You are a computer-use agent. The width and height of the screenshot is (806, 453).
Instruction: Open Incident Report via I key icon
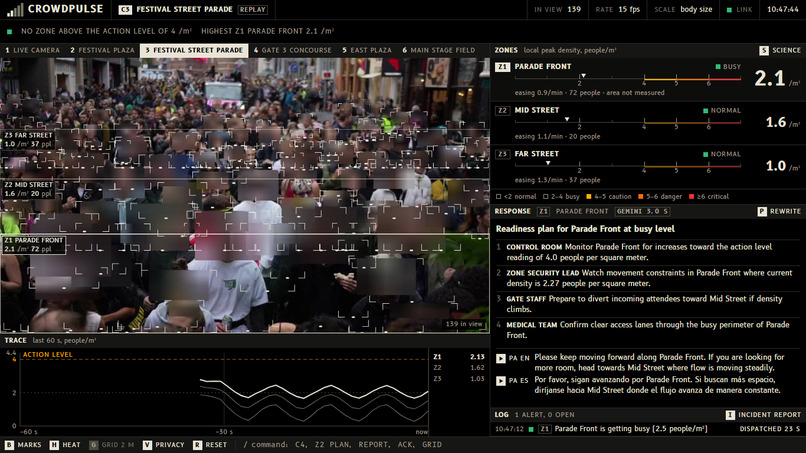(x=730, y=414)
